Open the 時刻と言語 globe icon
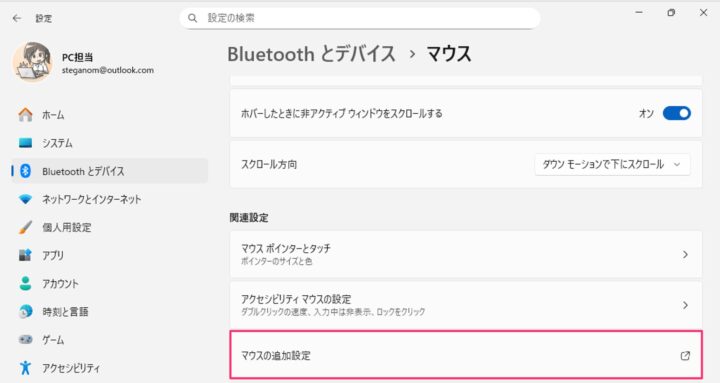Viewport: 720px width, 383px height. [25, 311]
